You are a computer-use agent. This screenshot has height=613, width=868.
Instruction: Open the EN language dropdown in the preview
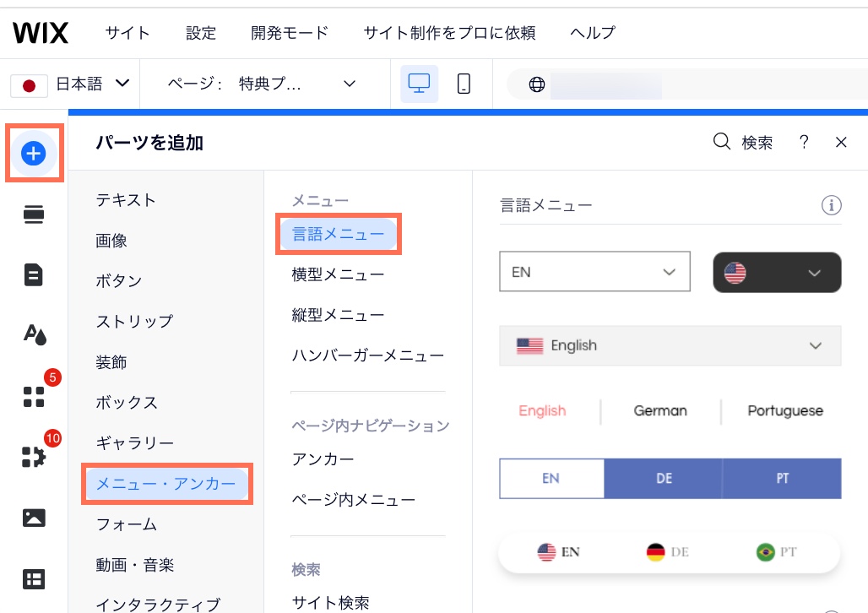(594, 271)
